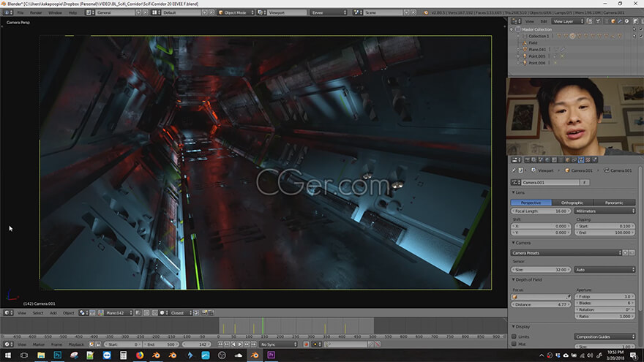Image resolution: width=644 pixels, height=362 pixels.
Task: Open the 3D viewport Add menu
Action: click(x=53, y=313)
